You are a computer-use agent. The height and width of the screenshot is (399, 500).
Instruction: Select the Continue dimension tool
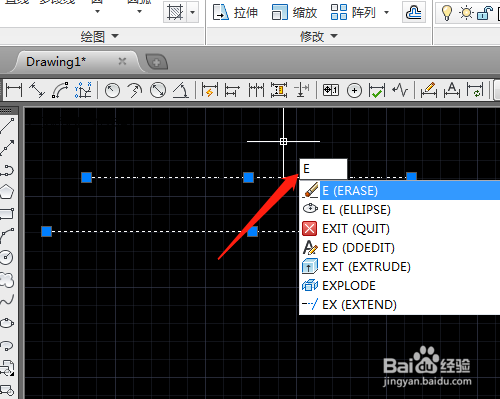(x=256, y=90)
